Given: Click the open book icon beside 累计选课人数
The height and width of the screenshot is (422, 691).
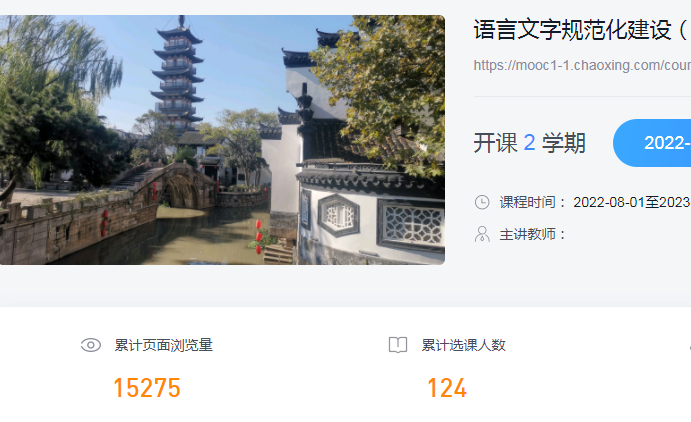Looking at the screenshot, I should pos(398,345).
